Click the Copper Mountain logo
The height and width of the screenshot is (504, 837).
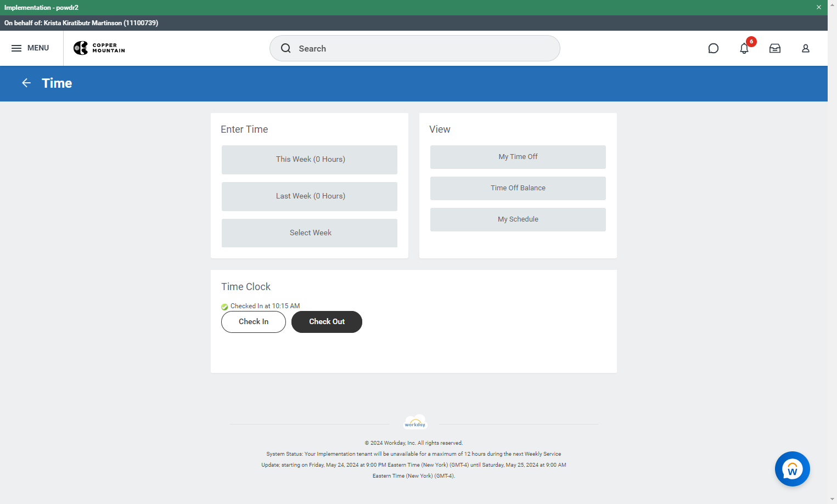99,48
